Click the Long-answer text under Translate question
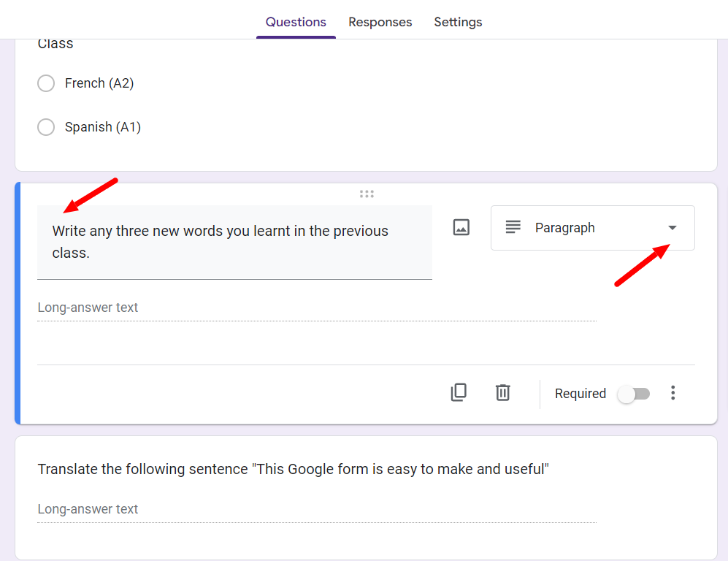 [317, 509]
